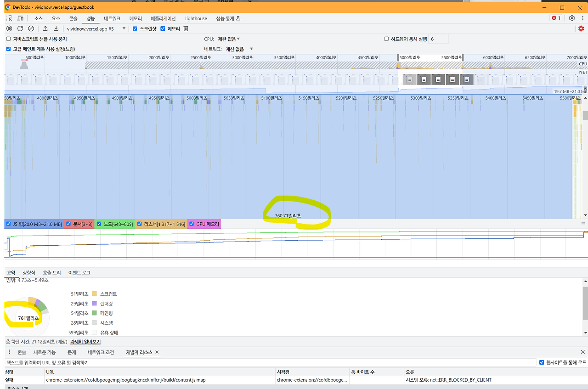
Task: Click the hardware concurrency number field
Action: (438, 39)
